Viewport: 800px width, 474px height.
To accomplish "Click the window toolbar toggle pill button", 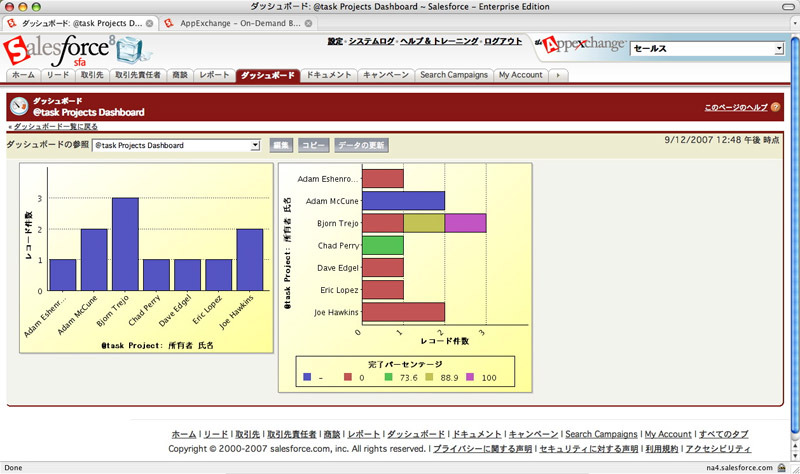I will tap(788, 7).
